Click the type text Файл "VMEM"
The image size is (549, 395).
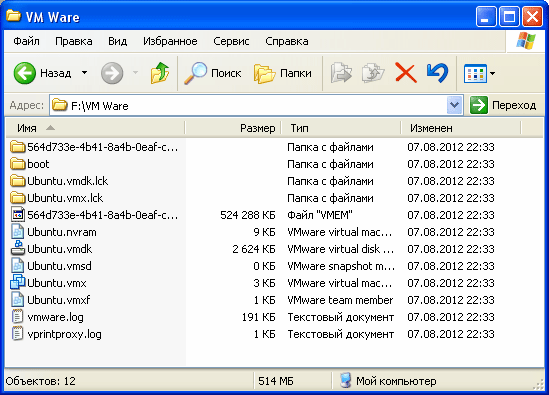(x=320, y=215)
